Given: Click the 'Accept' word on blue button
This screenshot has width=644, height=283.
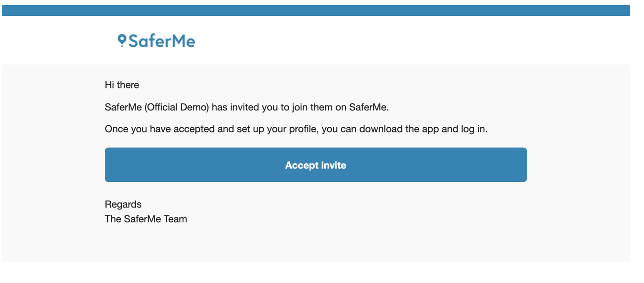Looking at the screenshot, I should point(300,165).
